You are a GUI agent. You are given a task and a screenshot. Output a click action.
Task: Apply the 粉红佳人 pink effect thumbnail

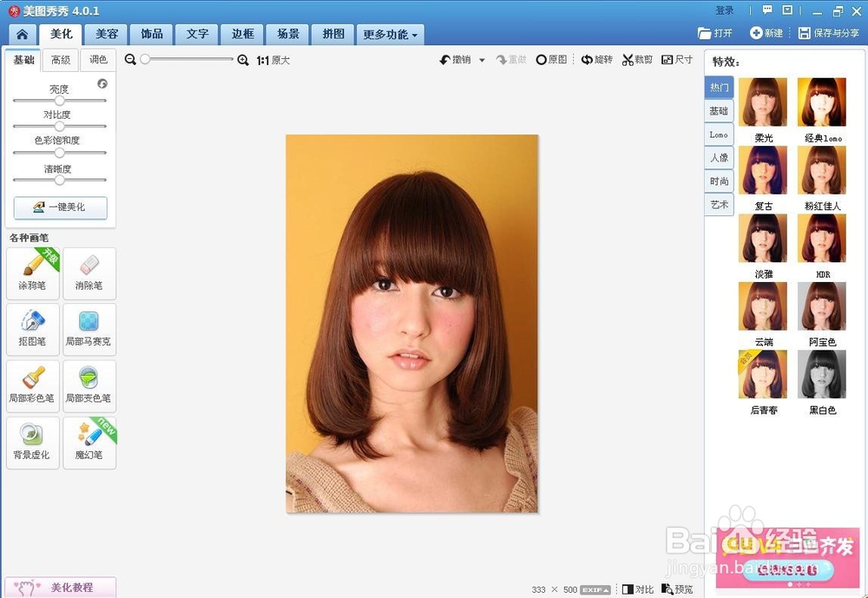click(822, 170)
